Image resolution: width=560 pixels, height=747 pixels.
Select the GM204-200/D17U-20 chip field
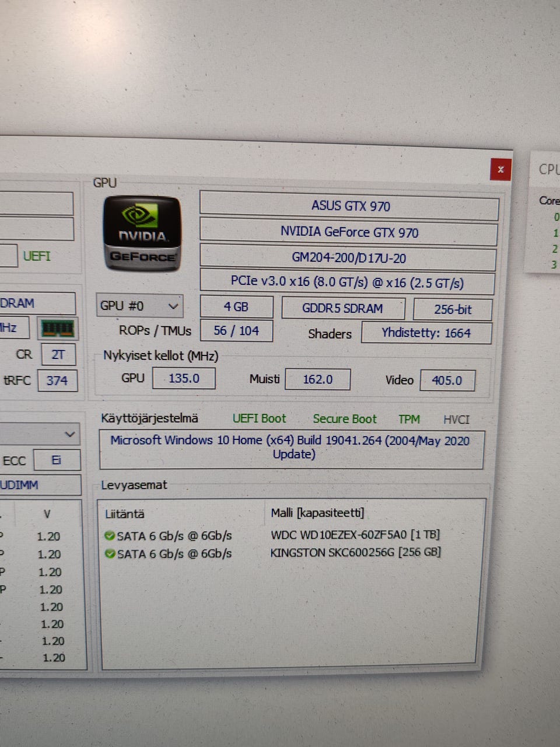click(348, 257)
